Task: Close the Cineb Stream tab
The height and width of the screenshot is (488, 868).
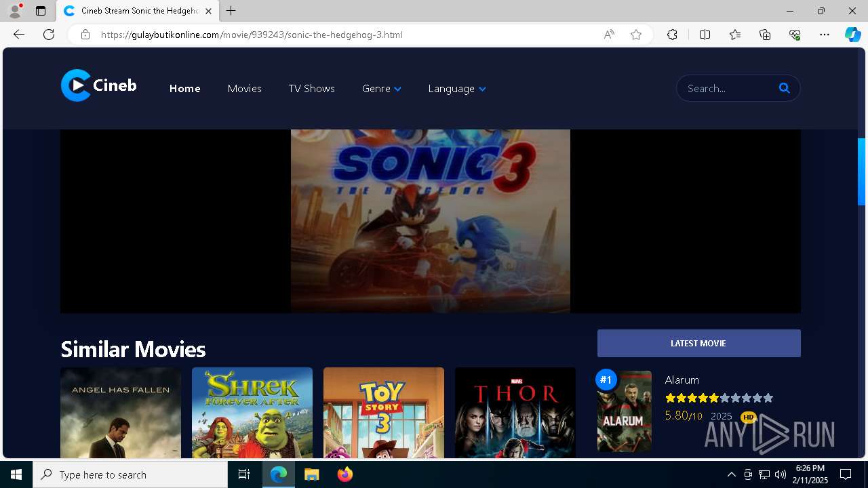Action: point(208,11)
